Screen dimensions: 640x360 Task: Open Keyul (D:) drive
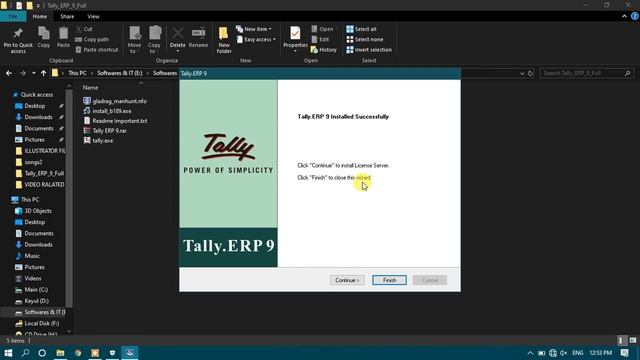pyautogui.click(x=32, y=301)
